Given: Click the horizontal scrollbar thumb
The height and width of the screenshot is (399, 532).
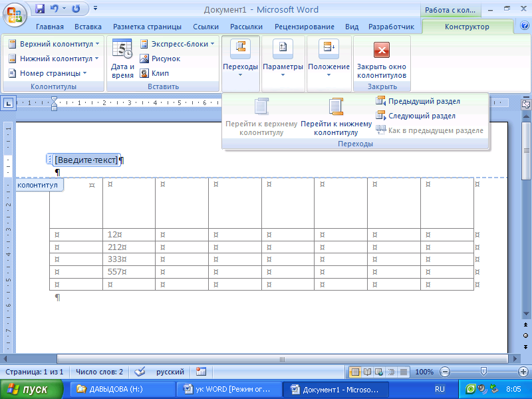Looking at the screenshot, I should (x=282, y=359).
